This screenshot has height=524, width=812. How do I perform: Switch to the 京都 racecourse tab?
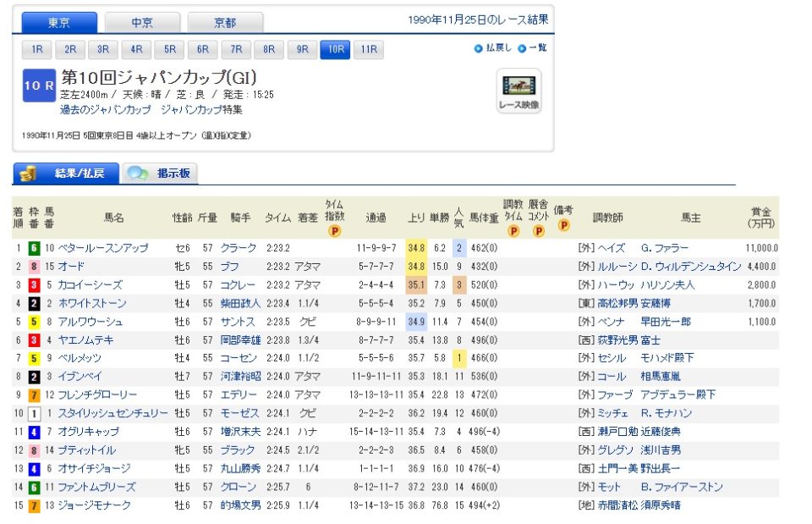[225, 23]
